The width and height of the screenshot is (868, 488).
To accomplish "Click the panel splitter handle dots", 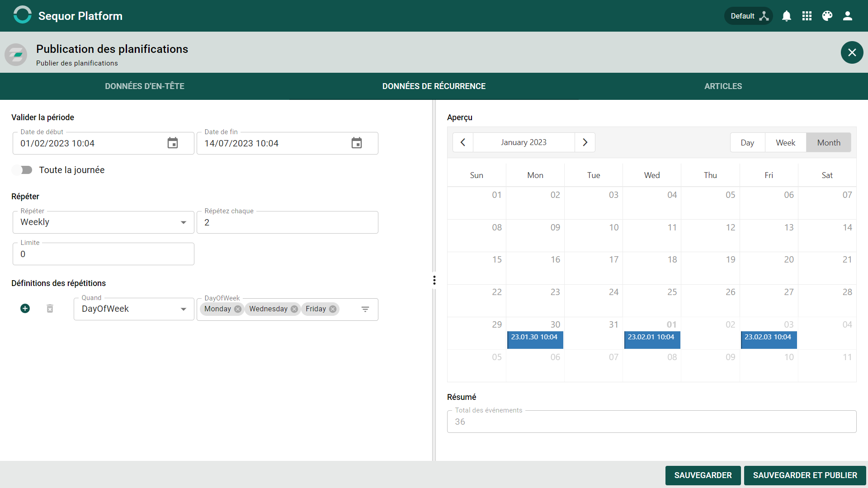I will [x=434, y=280].
